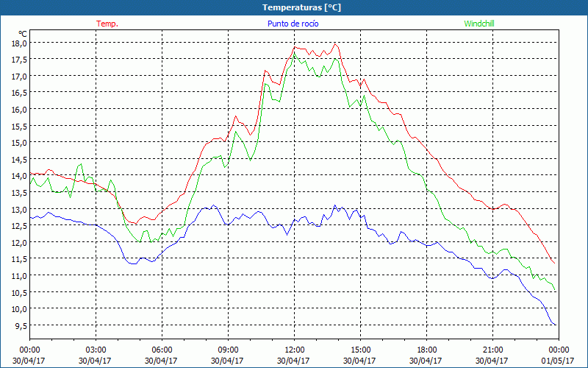Viewport: 588px width, 368px height.
Task: Click the 13,0 y-axis value
Action: 19,209
